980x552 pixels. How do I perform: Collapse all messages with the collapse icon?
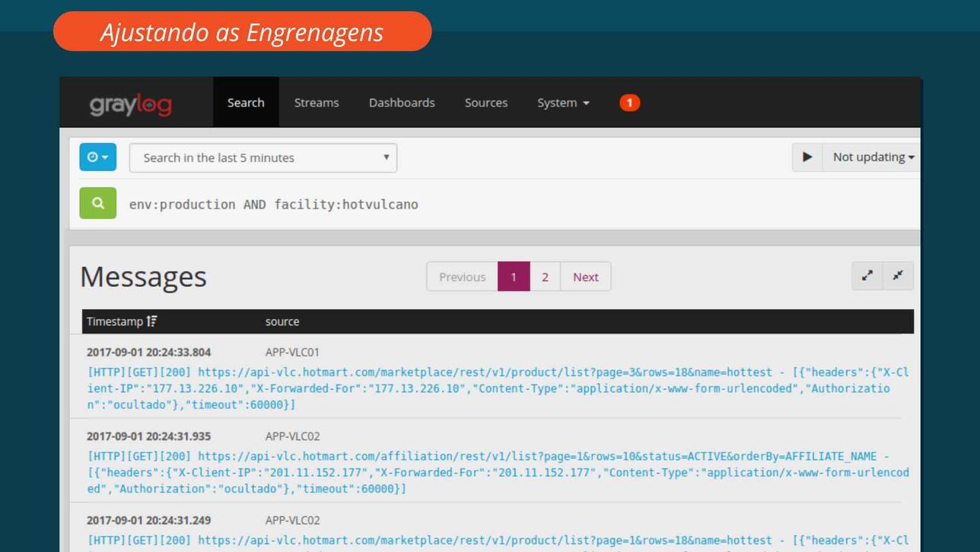[x=898, y=276]
